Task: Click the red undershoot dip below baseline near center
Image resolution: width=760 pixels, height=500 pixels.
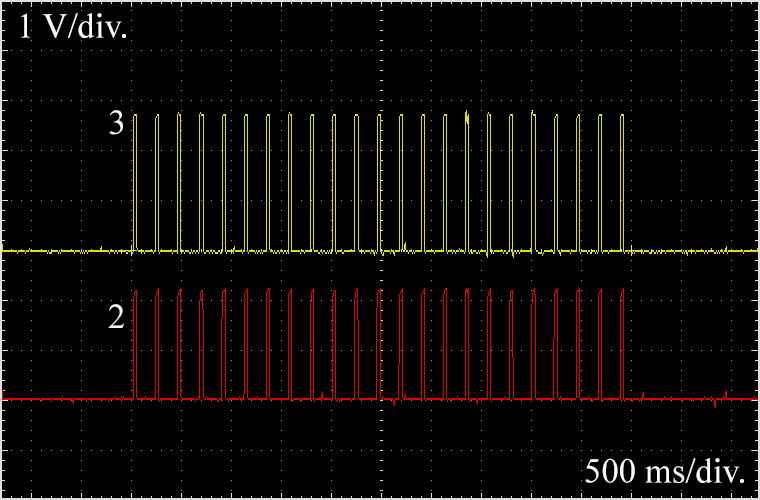Action: 397,405
